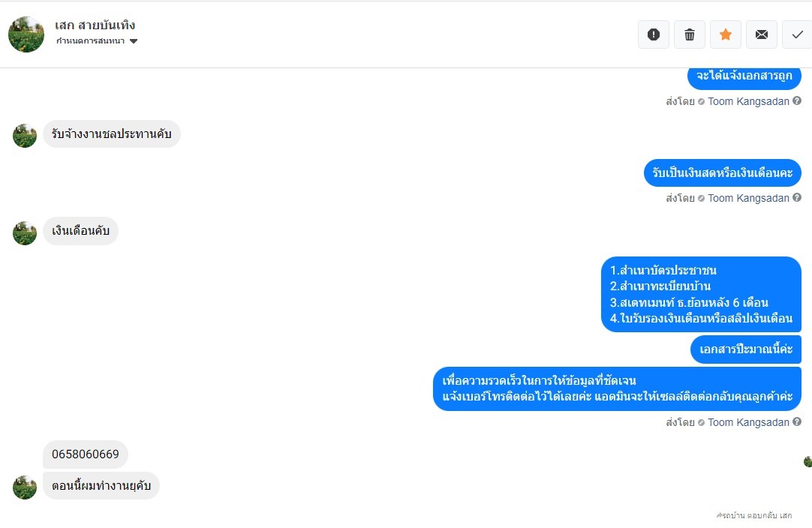
Task: Click the tiny seen-receipt avatar at right edge
Action: click(807, 462)
